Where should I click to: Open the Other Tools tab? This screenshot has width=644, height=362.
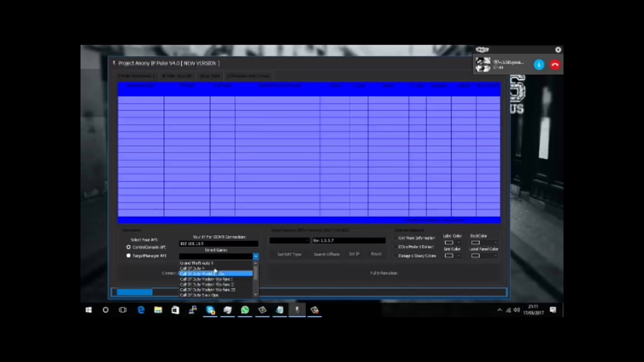[x=210, y=76]
